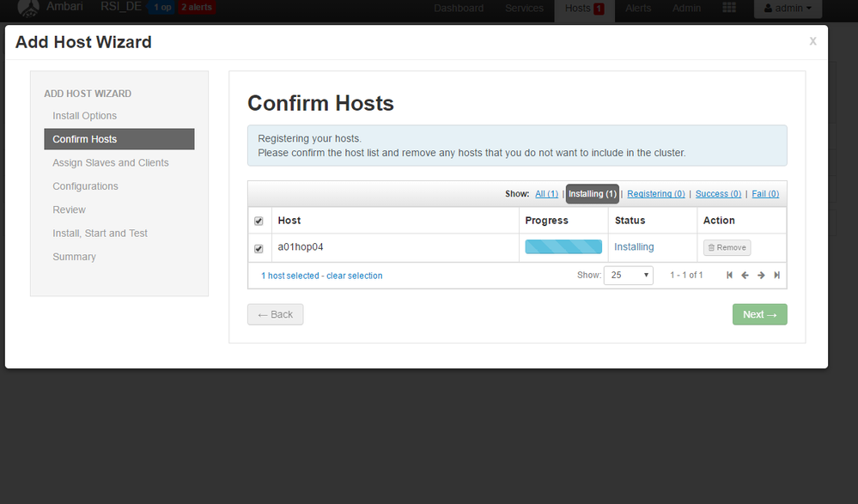The image size is (858, 504).
Task: Filter by Fail (0) hosts
Action: (x=765, y=194)
